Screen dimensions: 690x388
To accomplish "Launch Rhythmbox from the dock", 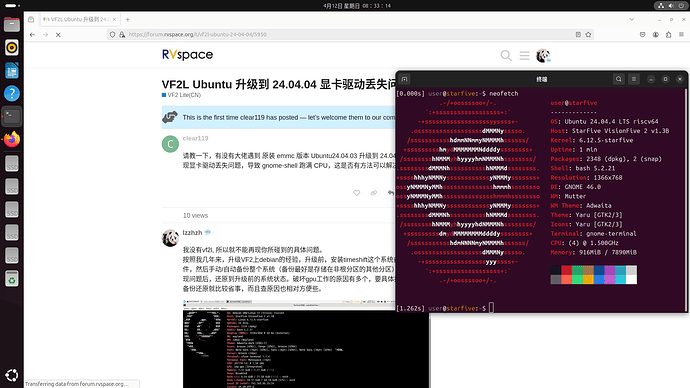I will [x=12, y=48].
